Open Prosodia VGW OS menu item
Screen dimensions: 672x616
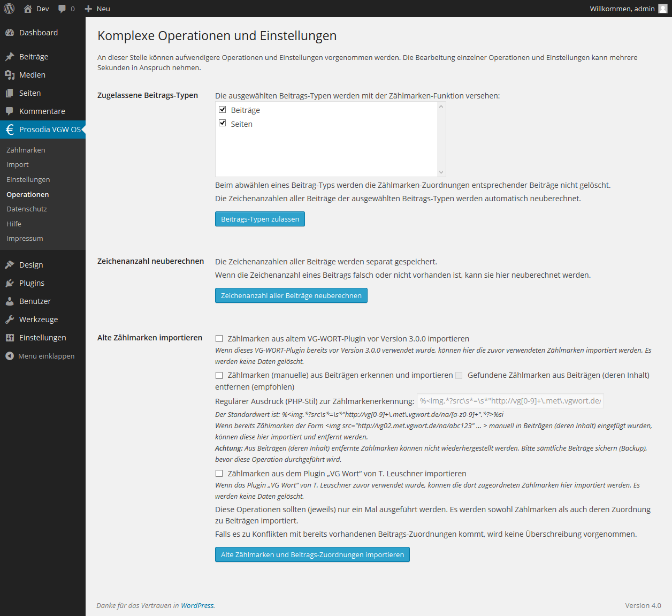[x=43, y=130]
